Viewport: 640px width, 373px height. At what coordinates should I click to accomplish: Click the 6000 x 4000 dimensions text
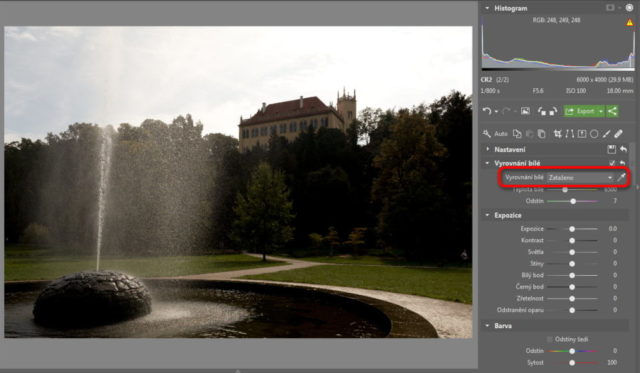tap(593, 80)
